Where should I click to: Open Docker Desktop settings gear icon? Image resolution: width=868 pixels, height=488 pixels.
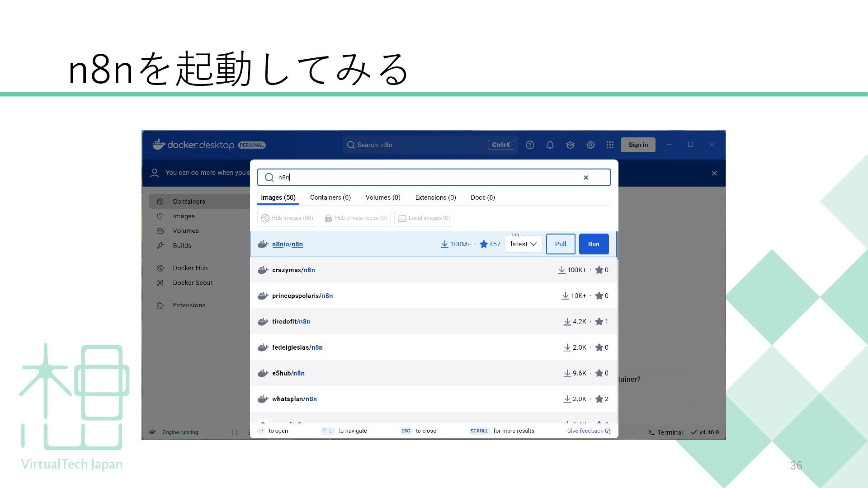click(x=590, y=145)
